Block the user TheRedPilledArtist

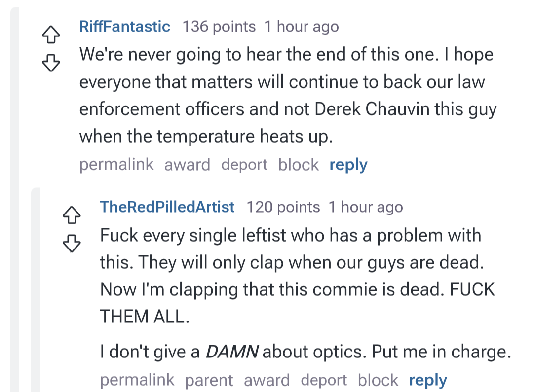[378, 380]
